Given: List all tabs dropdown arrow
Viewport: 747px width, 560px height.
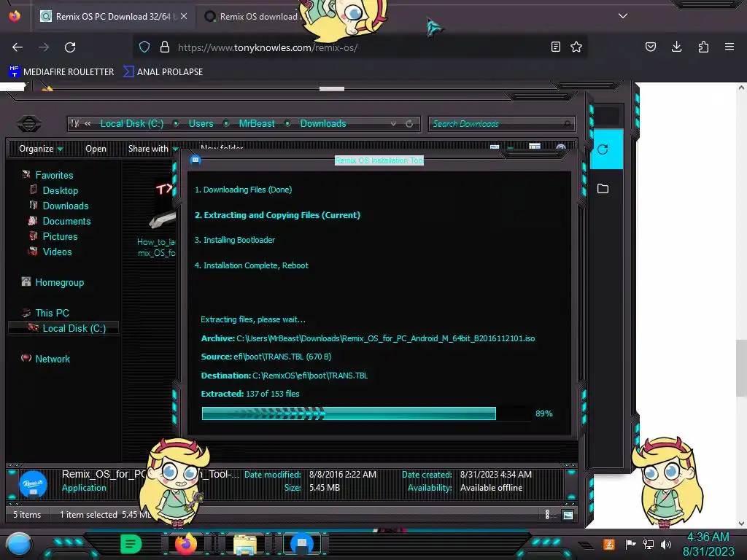Looking at the screenshot, I should pyautogui.click(x=623, y=16).
